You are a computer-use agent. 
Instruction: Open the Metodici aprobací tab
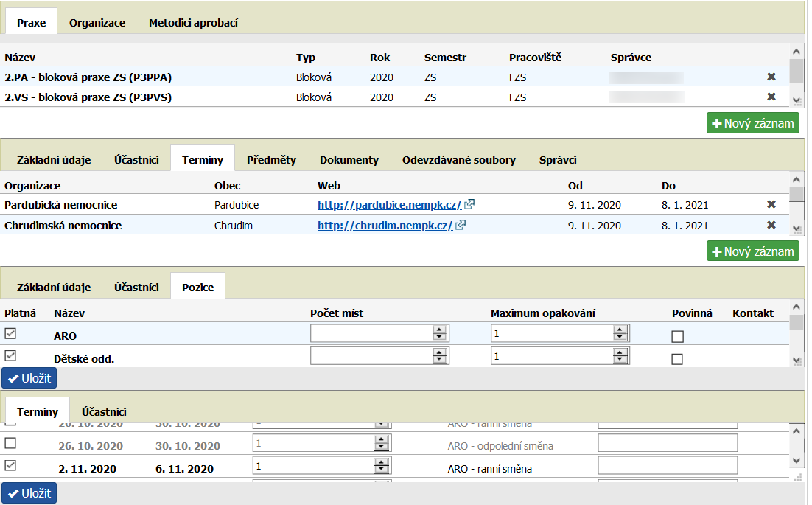click(x=193, y=22)
